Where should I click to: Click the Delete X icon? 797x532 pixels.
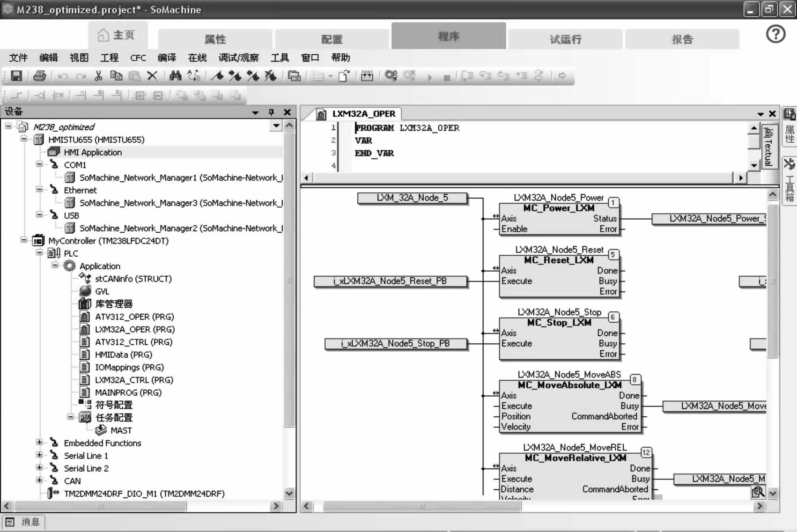click(152, 76)
